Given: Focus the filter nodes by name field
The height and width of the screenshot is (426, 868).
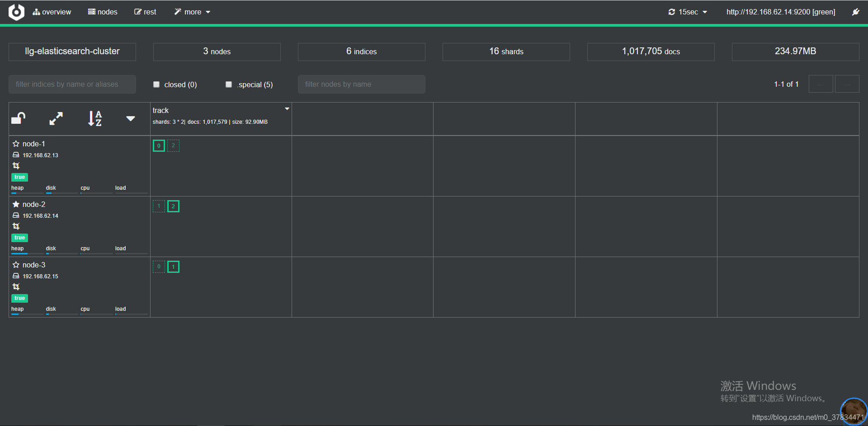Looking at the screenshot, I should [x=362, y=84].
